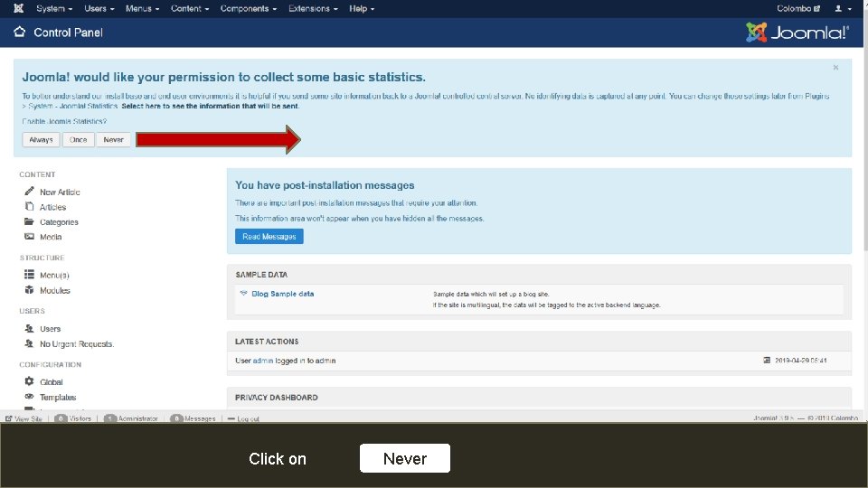The height and width of the screenshot is (488, 868).
Task: Open the Modules link
Action: tap(55, 290)
